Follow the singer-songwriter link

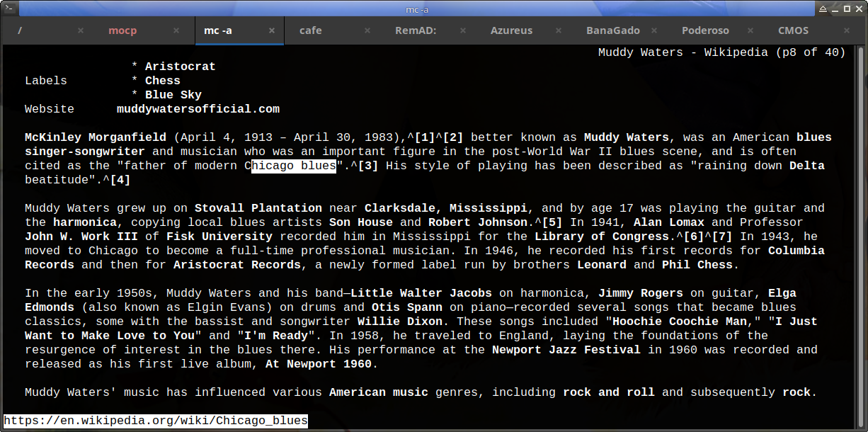(x=85, y=152)
